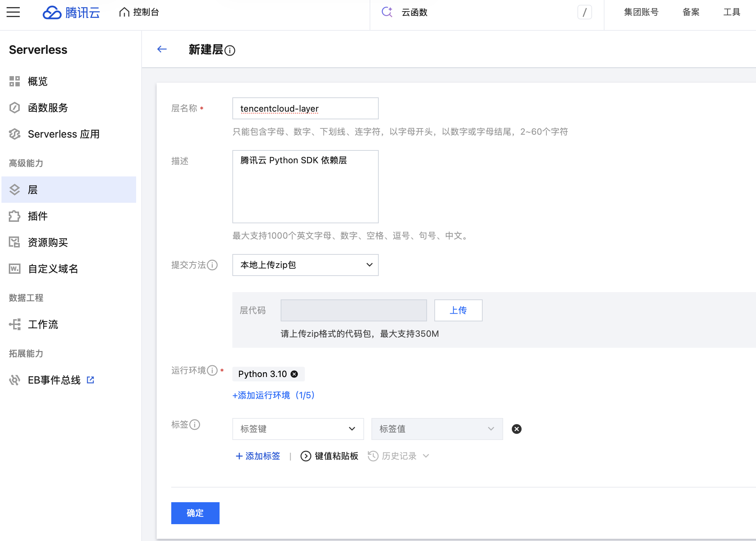Open 键值粘贴板 clipboard icon
Viewport: 756px width, 541px height.
306,456
